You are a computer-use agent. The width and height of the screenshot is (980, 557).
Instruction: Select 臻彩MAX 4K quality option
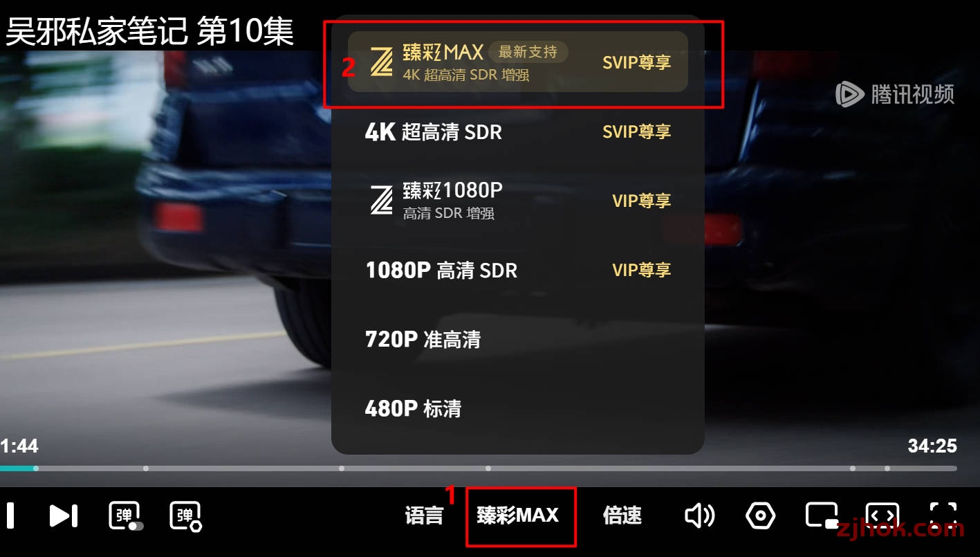coord(518,62)
